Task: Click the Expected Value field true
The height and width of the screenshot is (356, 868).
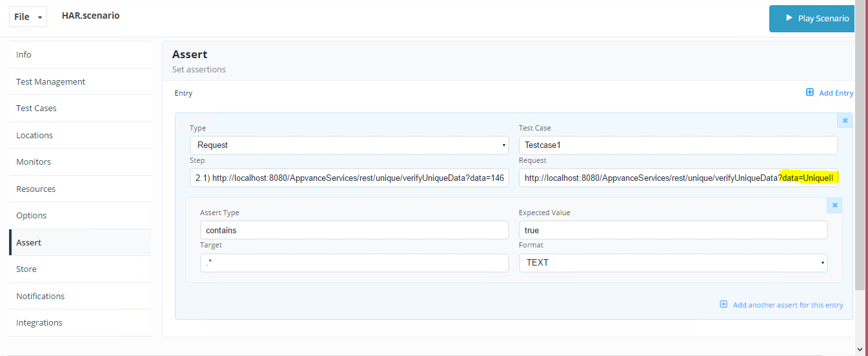Action: click(673, 230)
